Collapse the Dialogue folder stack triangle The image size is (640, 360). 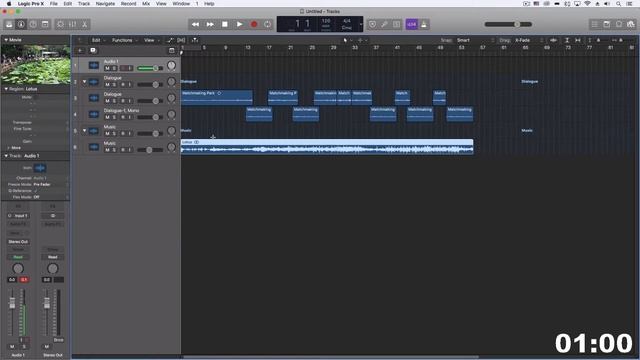point(84,82)
